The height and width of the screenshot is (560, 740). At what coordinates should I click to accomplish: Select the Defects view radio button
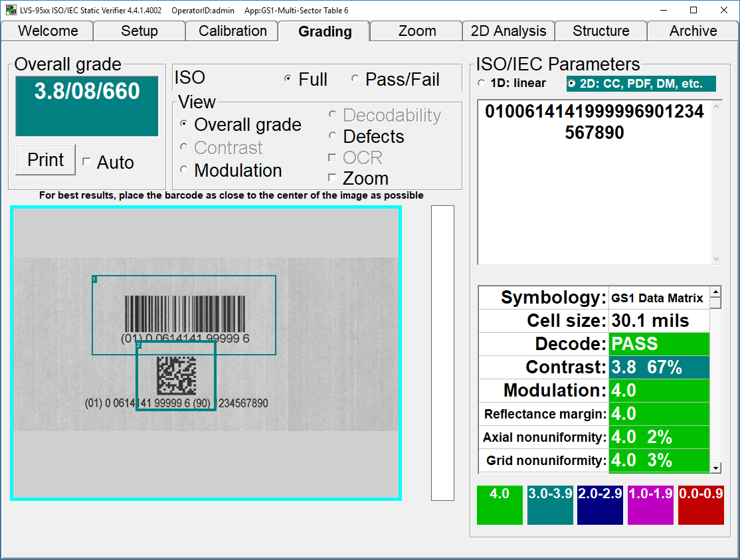tap(332, 136)
